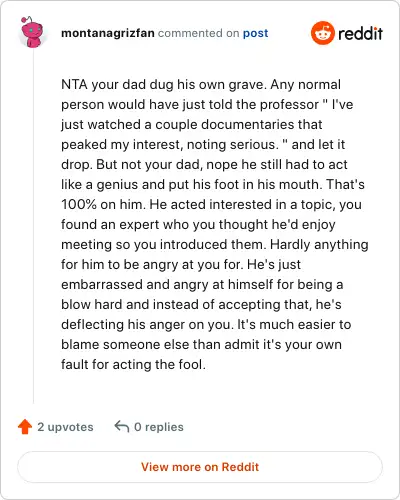Image resolution: width=400 pixels, height=500 pixels.
Task: Click the line starting "blow hard and instead"
Action: [x=201, y=304]
